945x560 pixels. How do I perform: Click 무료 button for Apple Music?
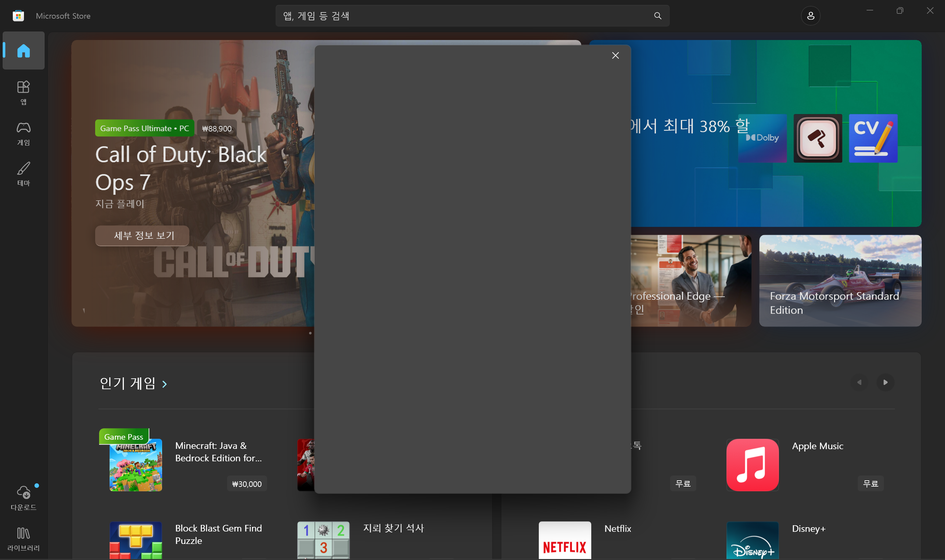click(871, 483)
